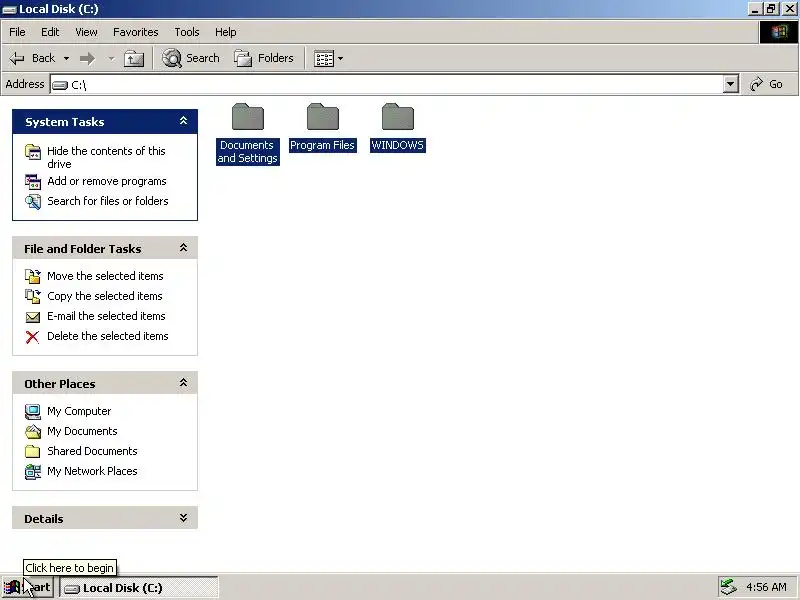Click the WINDOWS folder label
Viewport: 800px width, 600px height.
click(x=397, y=145)
